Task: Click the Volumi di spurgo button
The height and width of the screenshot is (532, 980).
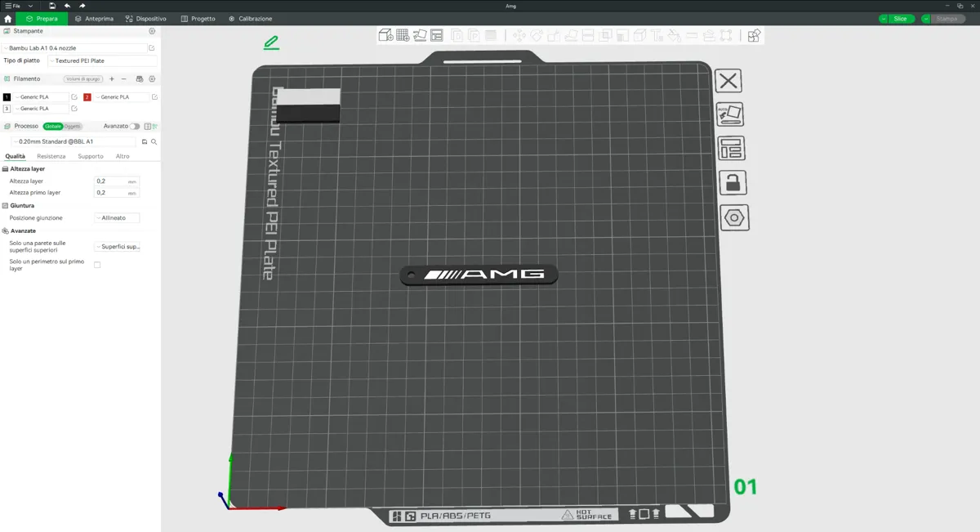Action: (83, 79)
